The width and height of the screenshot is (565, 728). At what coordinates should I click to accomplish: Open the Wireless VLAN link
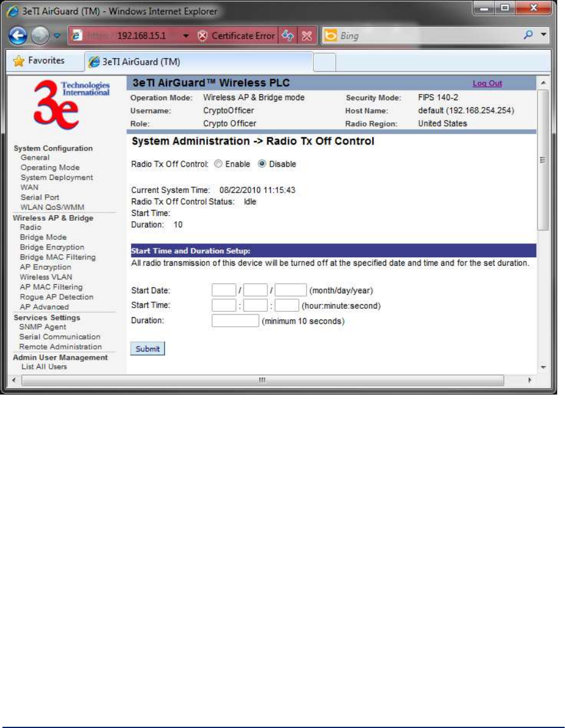tap(45, 277)
